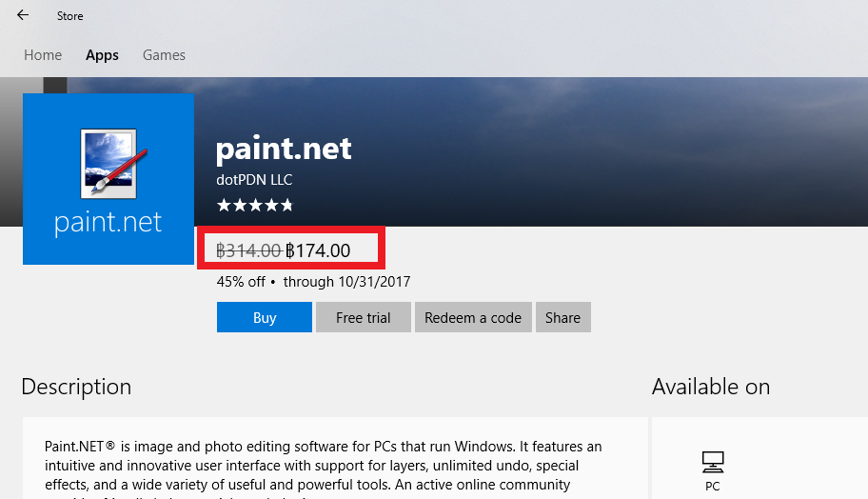This screenshot has width=868, height=499.
Task: Go back using the arrow icon
Action: pos(23,15)
